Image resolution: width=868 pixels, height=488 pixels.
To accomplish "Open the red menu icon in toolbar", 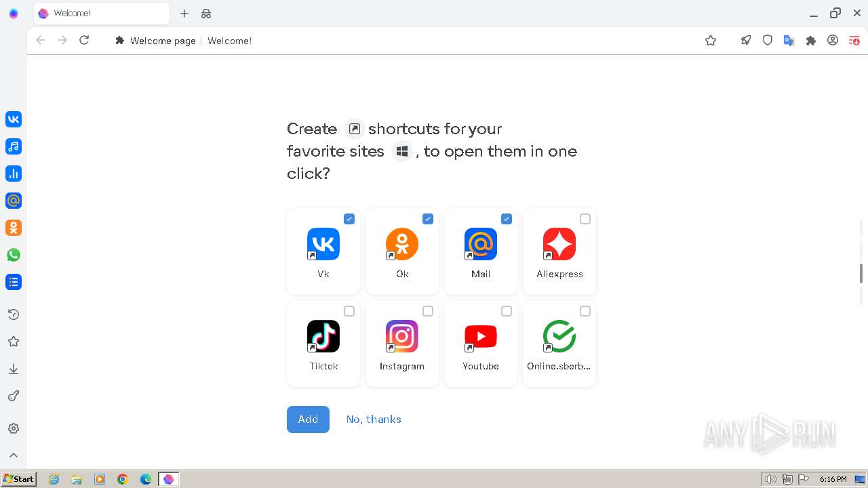I will pyautogui.click(x=854, y=41).
